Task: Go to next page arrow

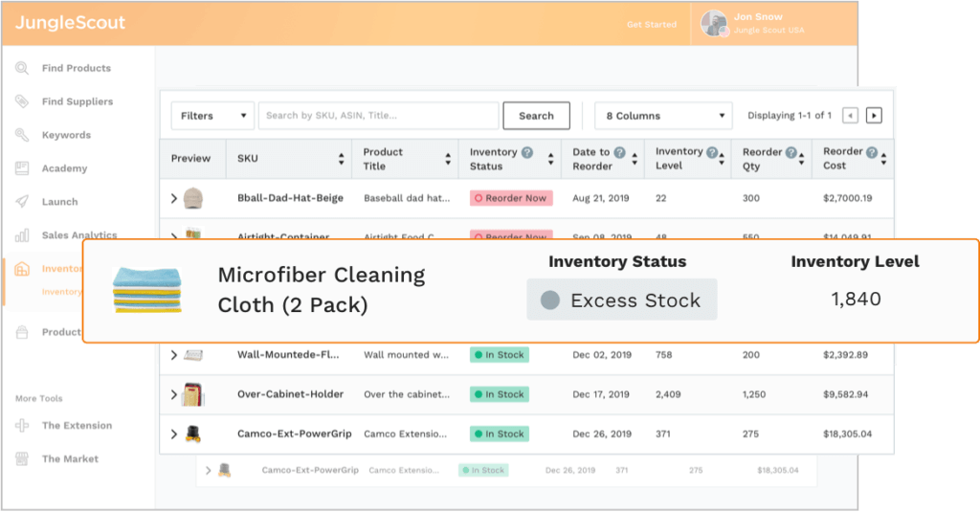Action: [874, 116]
